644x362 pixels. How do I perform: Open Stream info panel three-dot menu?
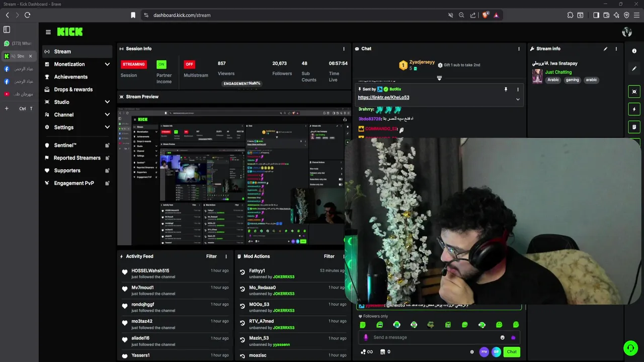point(616,49)
